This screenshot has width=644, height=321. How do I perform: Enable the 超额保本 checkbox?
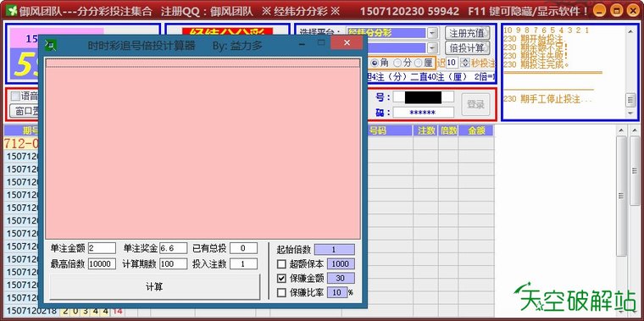[x=281, y=264]
